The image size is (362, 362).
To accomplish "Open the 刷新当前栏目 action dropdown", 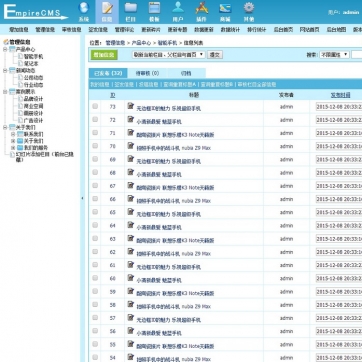I will [168, 55].
